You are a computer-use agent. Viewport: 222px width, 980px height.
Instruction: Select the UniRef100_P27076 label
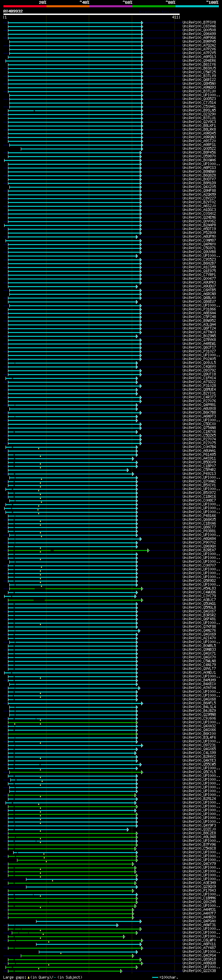199,401
